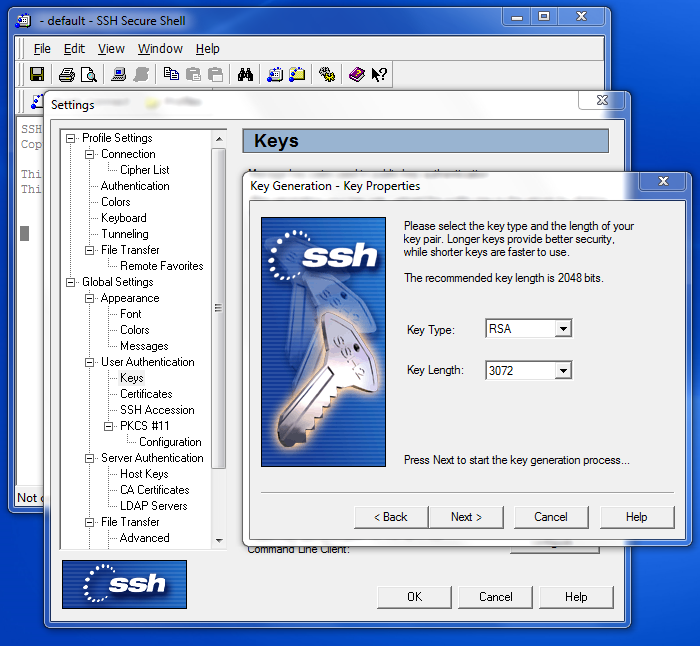Image resolution: width=700 pixels, height=646 pixels.
Task: Select Tunneling in the settings tree
Action: [124, 234]
